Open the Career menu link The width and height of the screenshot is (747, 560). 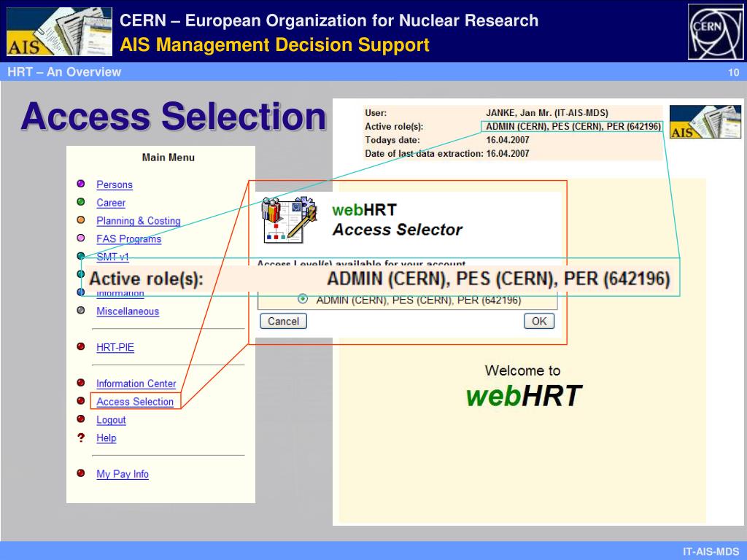click(111, 203)
